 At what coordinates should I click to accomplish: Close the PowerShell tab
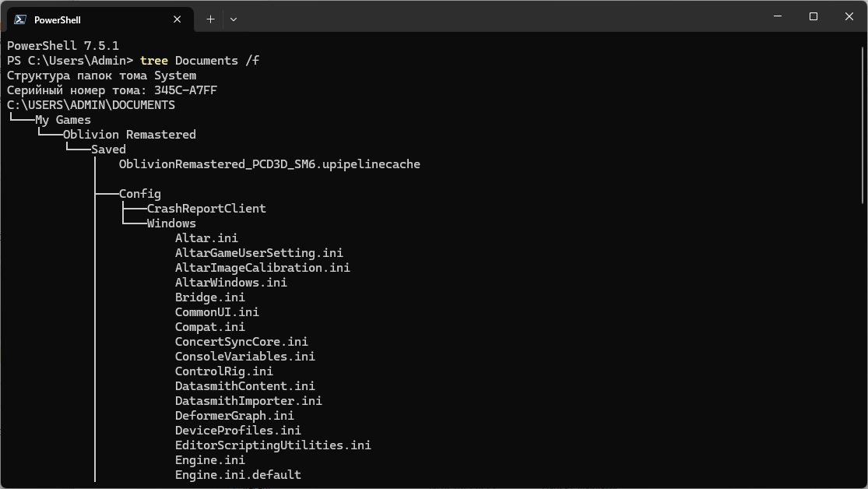180,19
